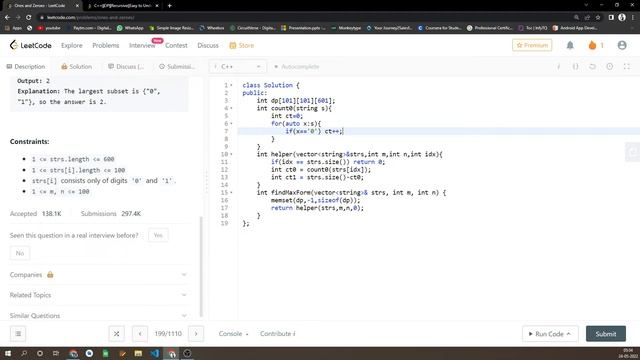Submit the solution
This screenshot has height=360, width=640.
coord(606,333)
